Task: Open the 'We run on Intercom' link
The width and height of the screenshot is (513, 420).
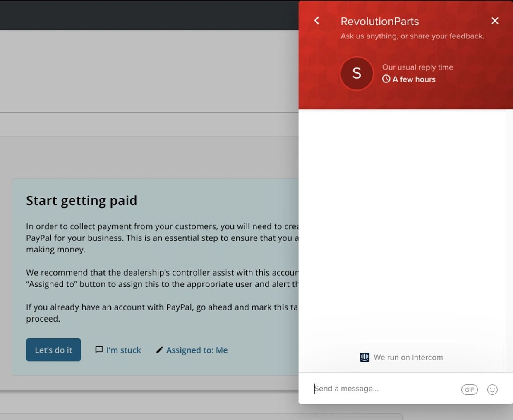Action: coord(401,357)
